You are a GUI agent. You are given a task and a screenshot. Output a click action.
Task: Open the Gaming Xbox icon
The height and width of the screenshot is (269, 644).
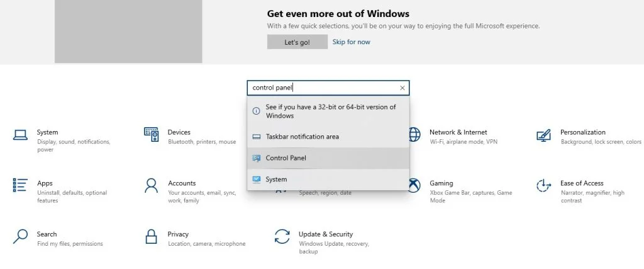click(x=414, y=185)
